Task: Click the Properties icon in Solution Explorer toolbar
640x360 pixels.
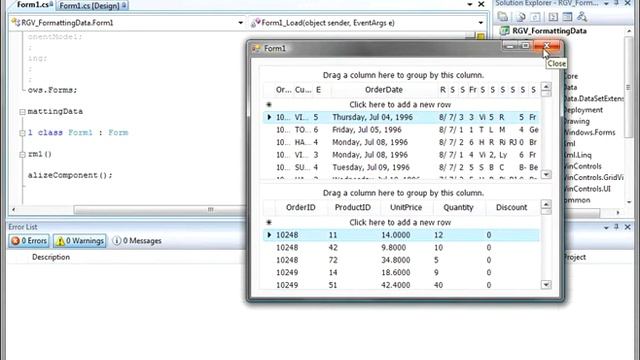Action: (503, 17)
